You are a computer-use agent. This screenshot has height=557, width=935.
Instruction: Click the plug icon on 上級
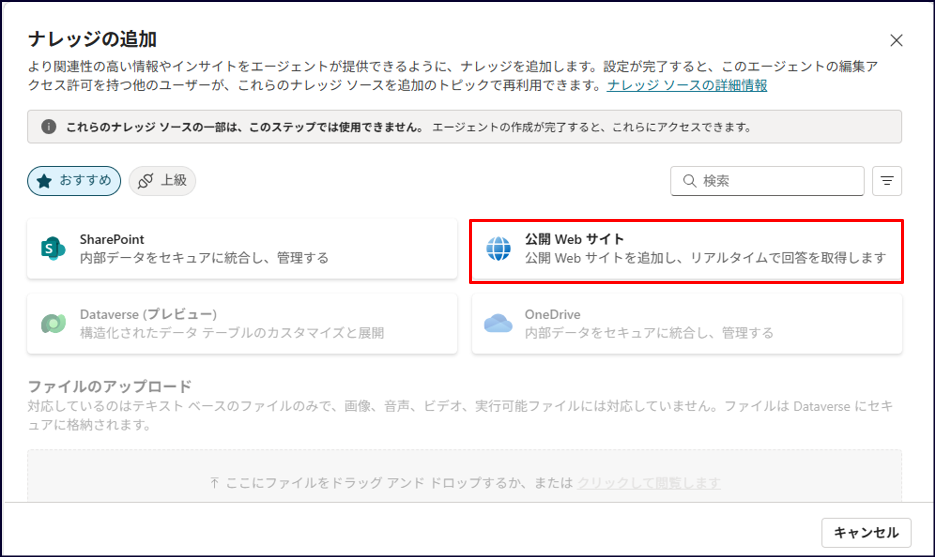(x=145, y=181)
